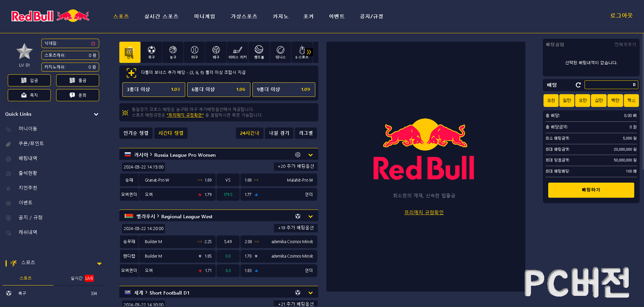Click the 출금 withdraw button
Screen dimensions: 644x307
[78, 80]
